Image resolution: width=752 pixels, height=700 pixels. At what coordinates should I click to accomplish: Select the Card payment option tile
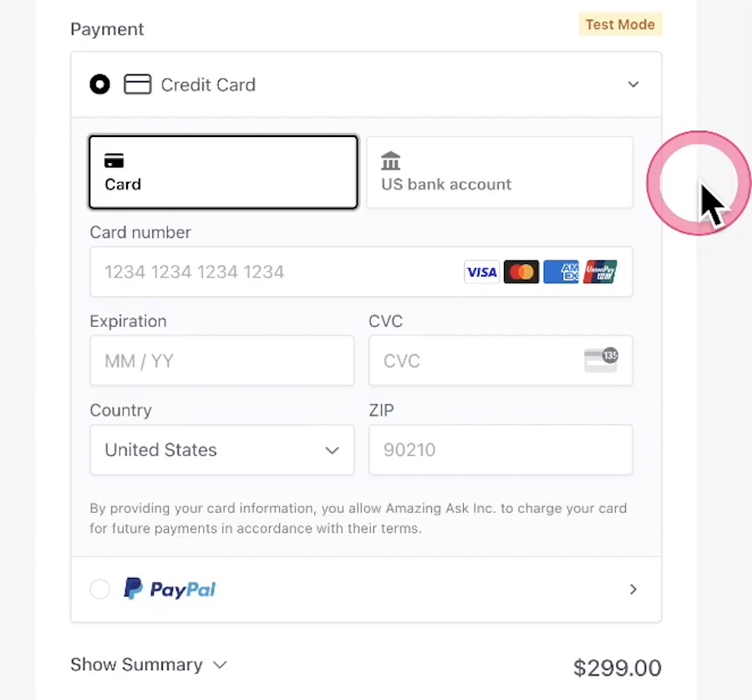222,172
